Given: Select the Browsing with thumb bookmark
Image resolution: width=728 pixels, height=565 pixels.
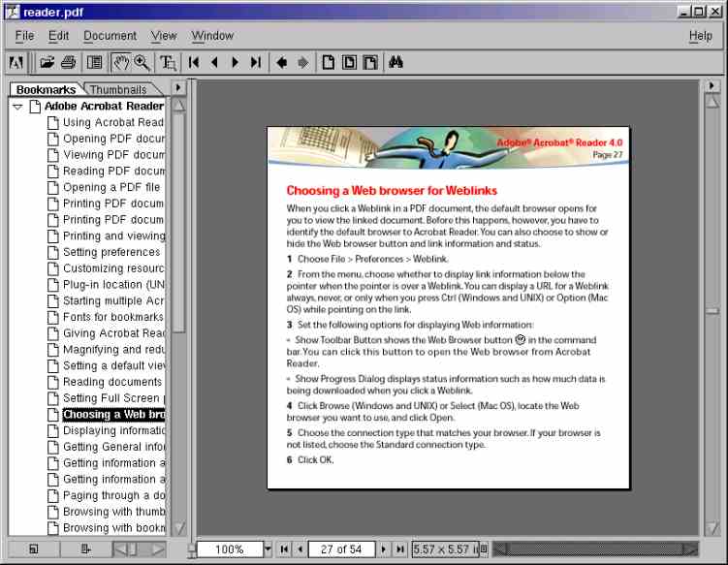Looking at the screenshot, I should 113,512.
